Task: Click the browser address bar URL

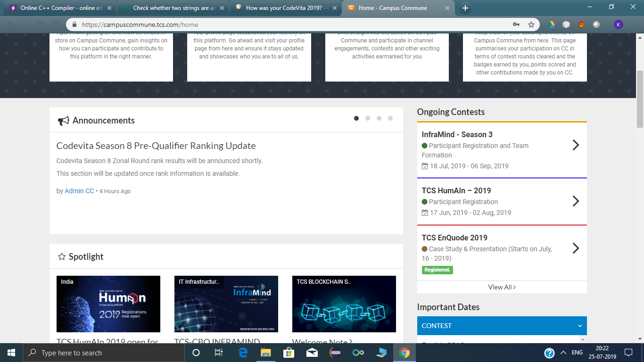Action: (x=140, y=25)
